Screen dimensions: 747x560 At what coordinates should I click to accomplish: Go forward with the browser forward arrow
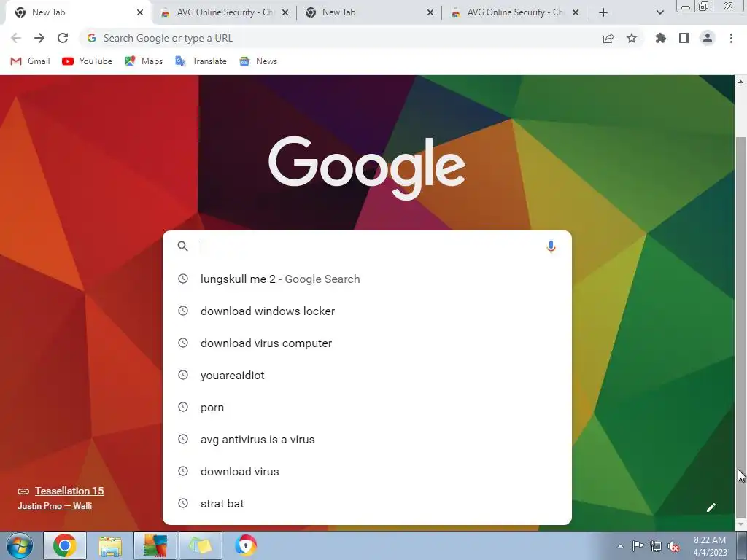pos(39,38)
